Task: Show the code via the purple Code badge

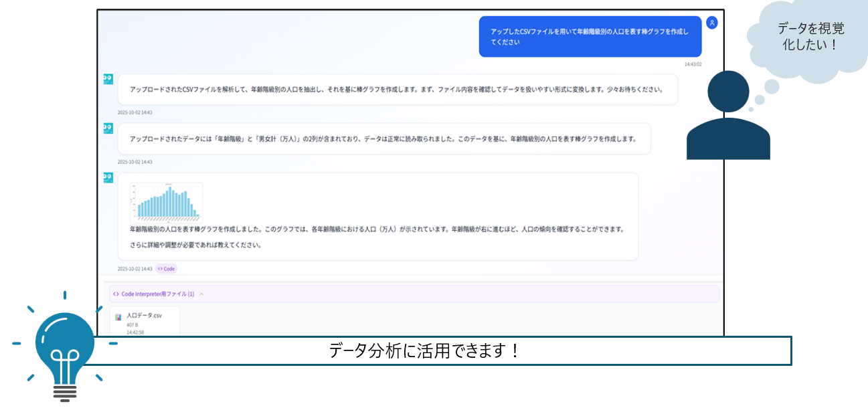Action: click(x=166, y=269)
